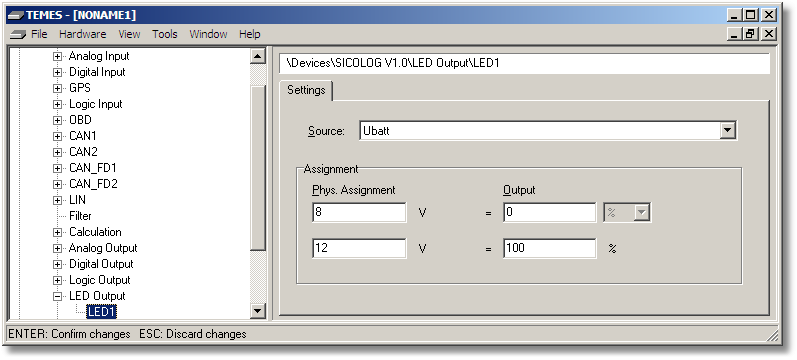797x360 pixels.
Task: Click the Phys. Assignment field containing 8
Action: tap(359, 213)
